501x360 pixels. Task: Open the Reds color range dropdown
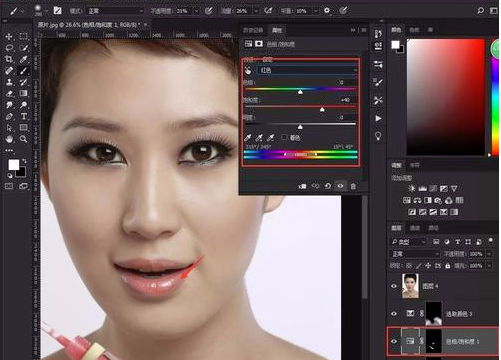(308, 70)
